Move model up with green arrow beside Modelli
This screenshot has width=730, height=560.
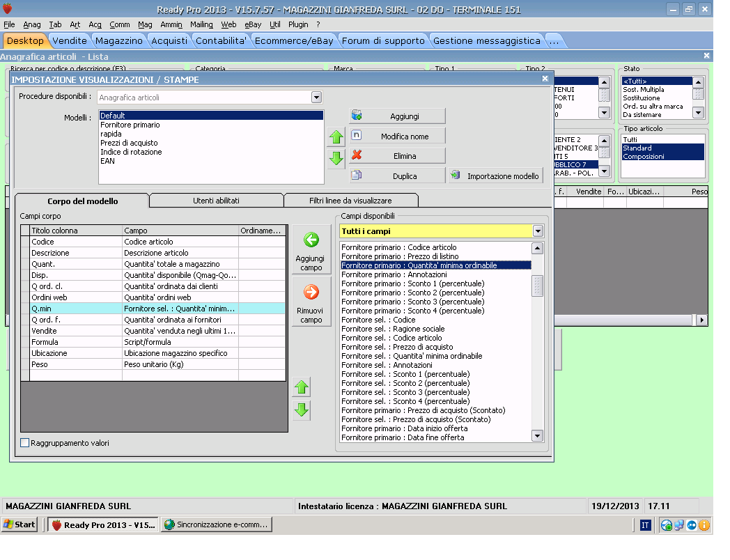(336, 138)
